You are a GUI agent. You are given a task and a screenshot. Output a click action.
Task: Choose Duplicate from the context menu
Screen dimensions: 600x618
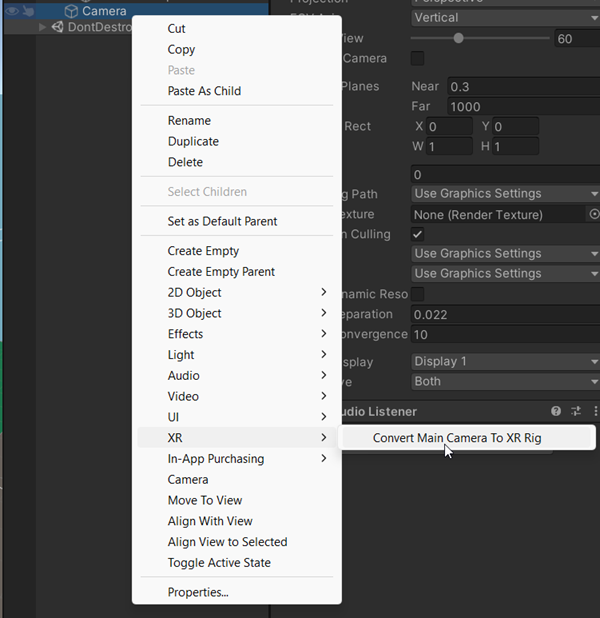tap(193, 141)
